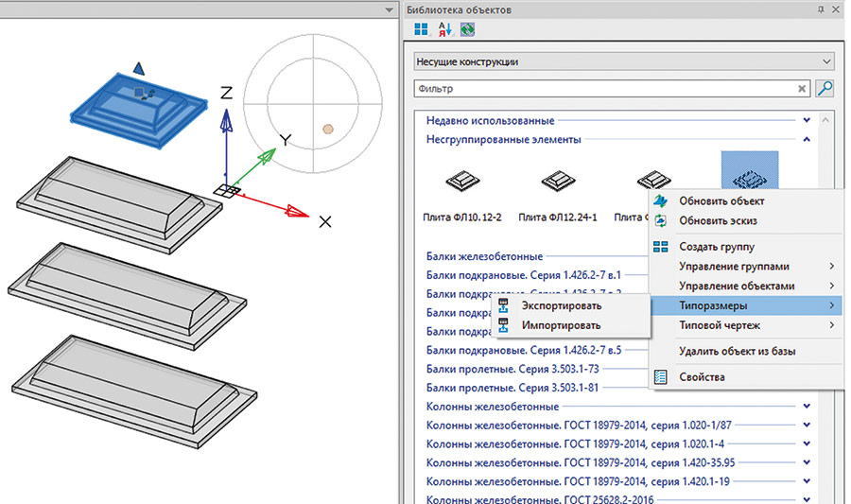Click the refresh library icon in toolbar
851x504 pixels.
[467, 30]
